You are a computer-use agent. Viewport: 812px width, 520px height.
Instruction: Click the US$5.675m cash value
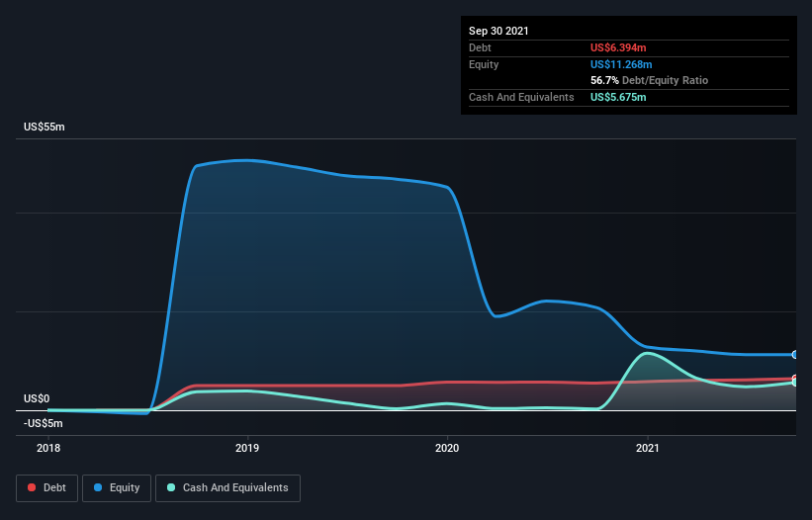pyautogui.click(x=618, y=97)
